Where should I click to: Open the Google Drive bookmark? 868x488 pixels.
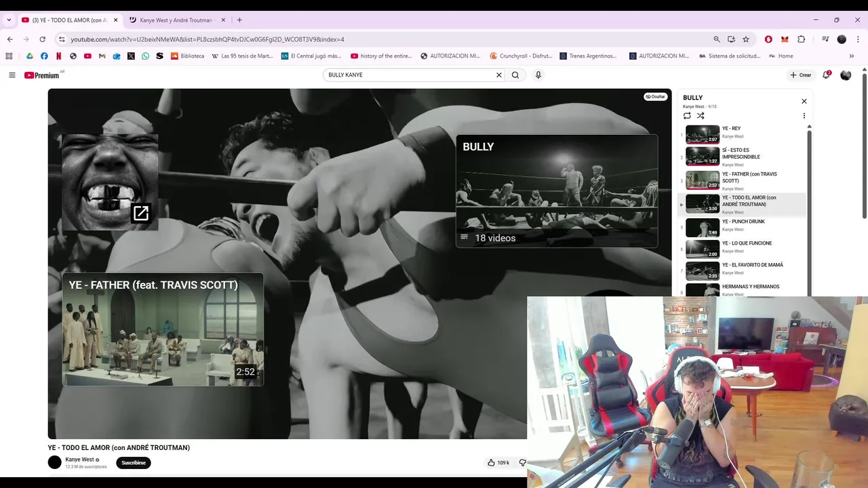click(x=30, y=56)
